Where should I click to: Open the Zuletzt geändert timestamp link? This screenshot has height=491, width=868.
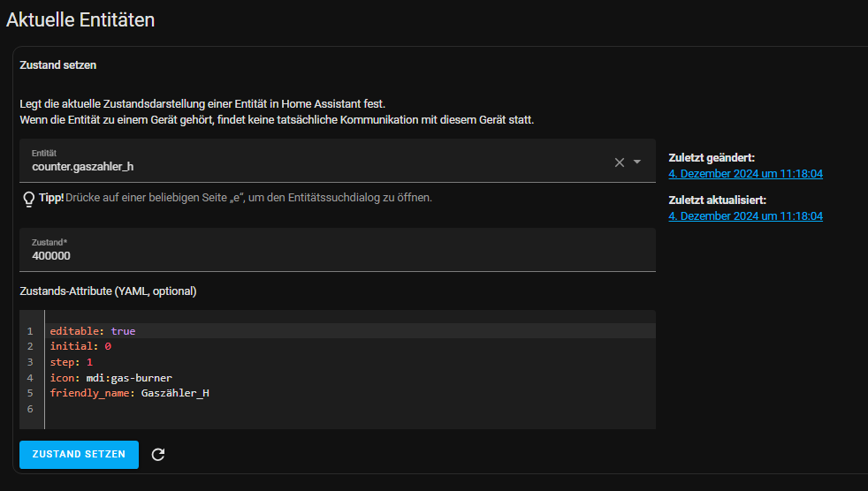tap(745, 174)
